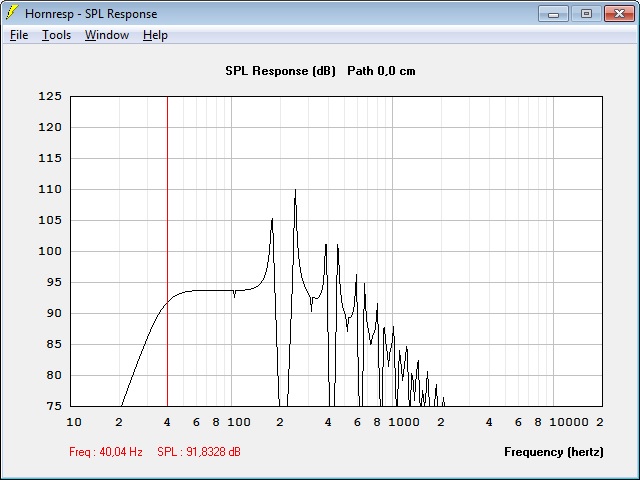Close the Hornresp SPL Response window
The height and width of the screenshot is (480, 640).
tap(619, 14)
